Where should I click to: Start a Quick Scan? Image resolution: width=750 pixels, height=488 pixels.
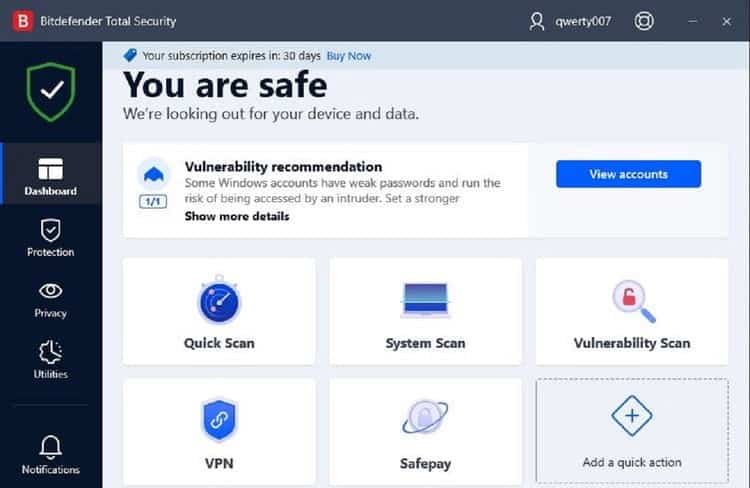point(219,312)
